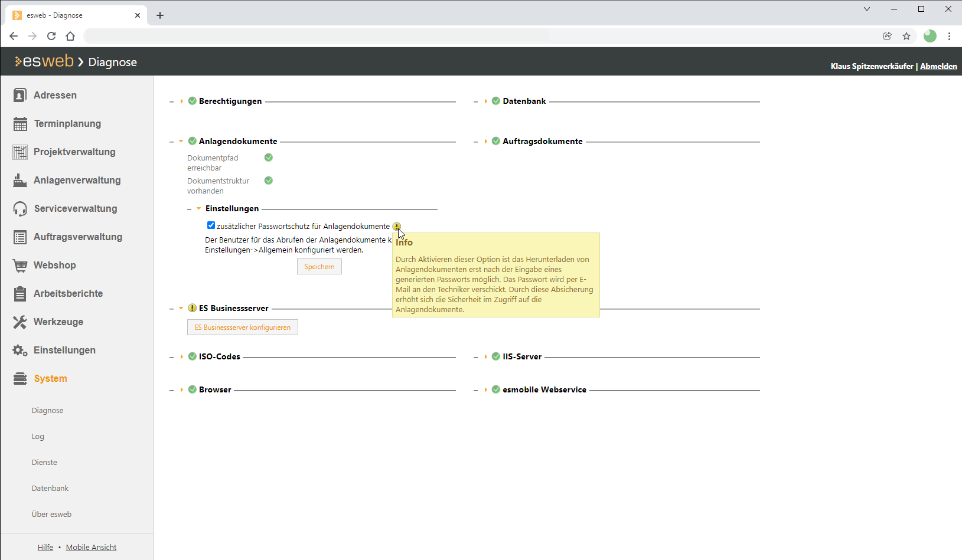This screenshot has width=962, height=560.
Task: Collapse the Anlagendokumente section
Action: [x=181, y=142]
